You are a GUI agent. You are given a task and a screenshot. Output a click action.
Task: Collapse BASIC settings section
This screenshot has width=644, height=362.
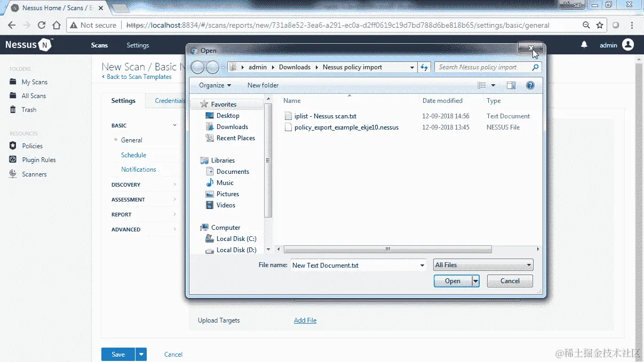tap(144, 125)
